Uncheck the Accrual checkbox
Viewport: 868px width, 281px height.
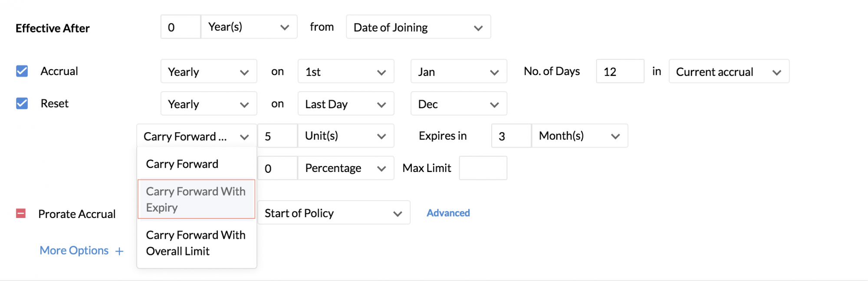click(x=22, y=71)
